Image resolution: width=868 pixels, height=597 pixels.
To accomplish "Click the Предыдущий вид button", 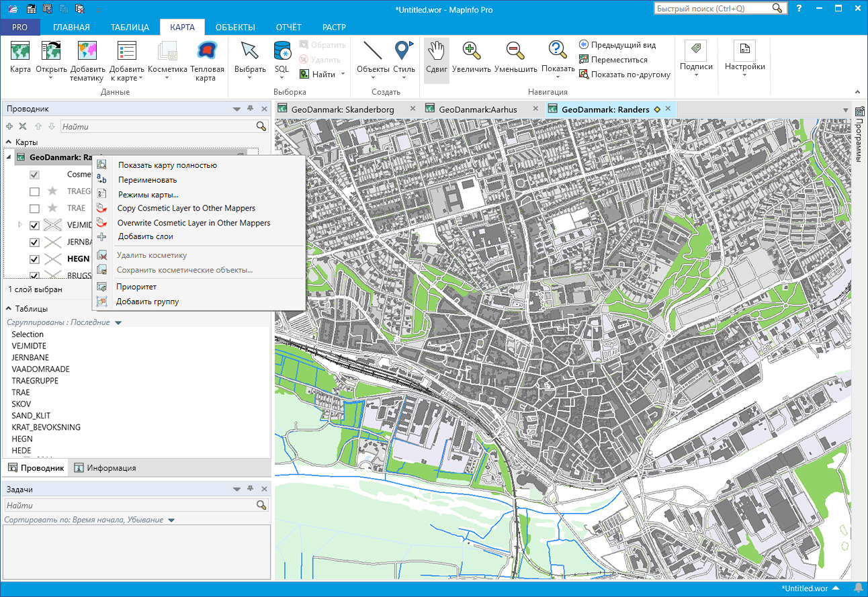I will pyautogui.click(x=617, y=45).
